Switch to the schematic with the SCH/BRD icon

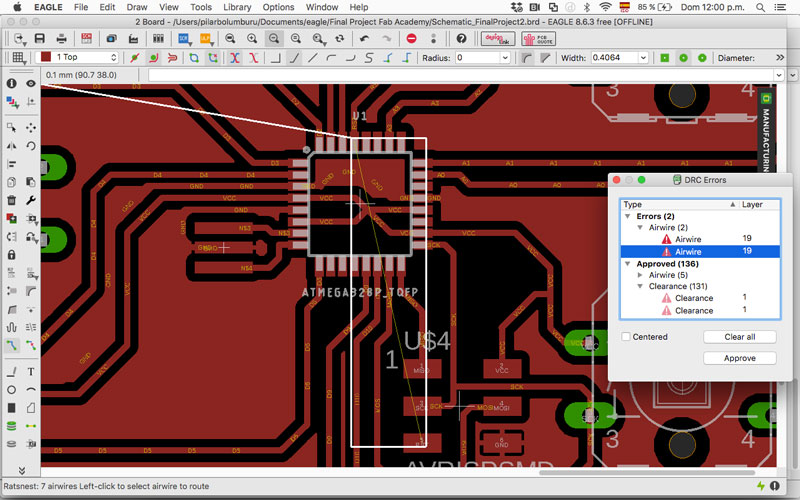pyautogui.click(x=86, y=39)
